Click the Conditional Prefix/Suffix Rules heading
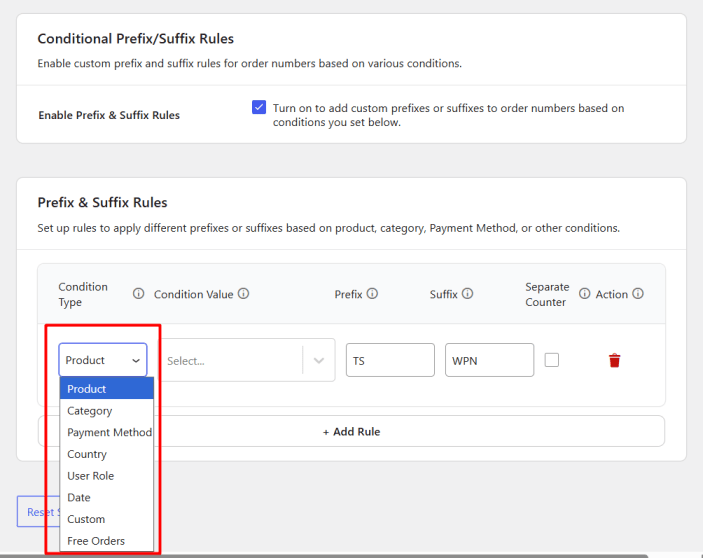 [135, 39]
